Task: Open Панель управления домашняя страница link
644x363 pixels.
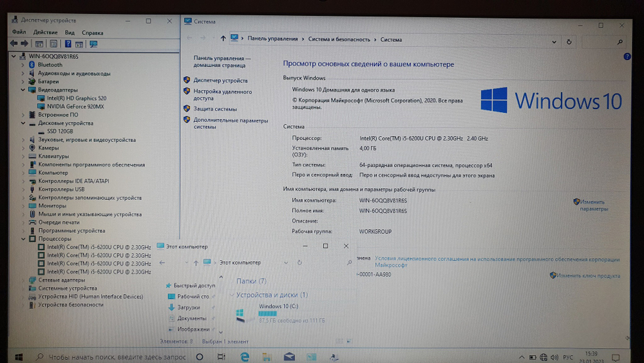Action: pos(222,62)
